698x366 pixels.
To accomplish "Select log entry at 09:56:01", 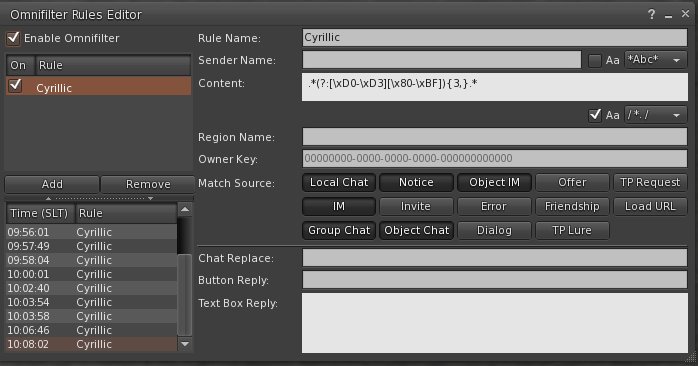I will point(91,232).
